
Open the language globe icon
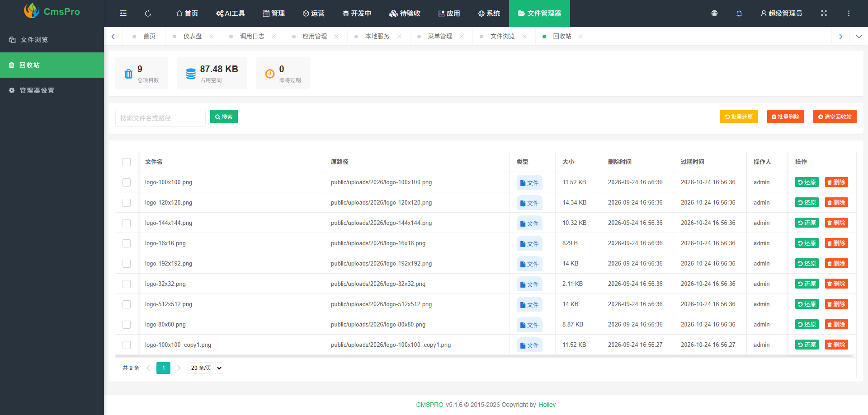click(714, 14)
